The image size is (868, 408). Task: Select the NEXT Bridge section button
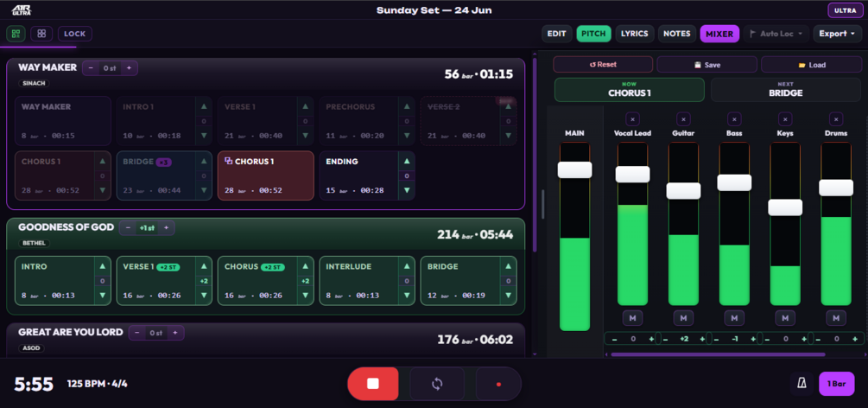point(785,90)
